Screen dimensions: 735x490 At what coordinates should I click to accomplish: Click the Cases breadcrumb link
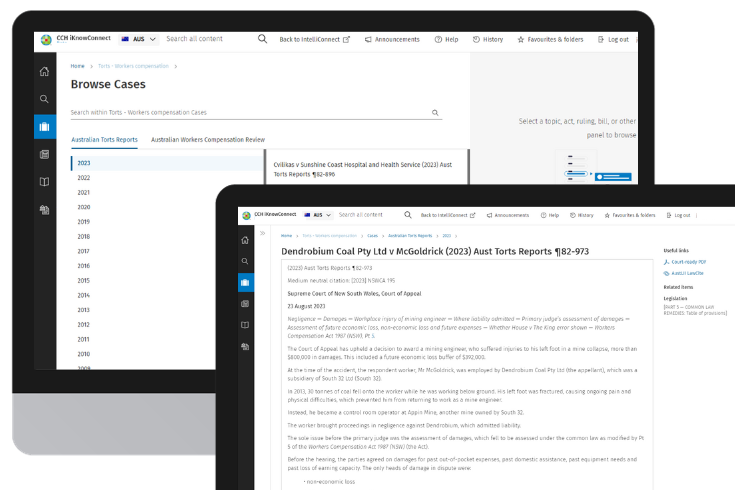pyautogui.click(x=372, y=235)
